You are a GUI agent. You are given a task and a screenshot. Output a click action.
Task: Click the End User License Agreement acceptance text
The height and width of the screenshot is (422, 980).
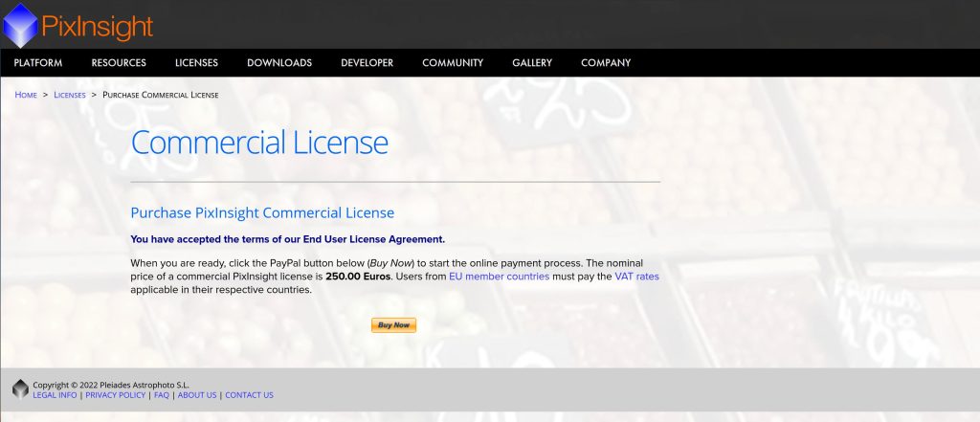[x=287, y=239]
